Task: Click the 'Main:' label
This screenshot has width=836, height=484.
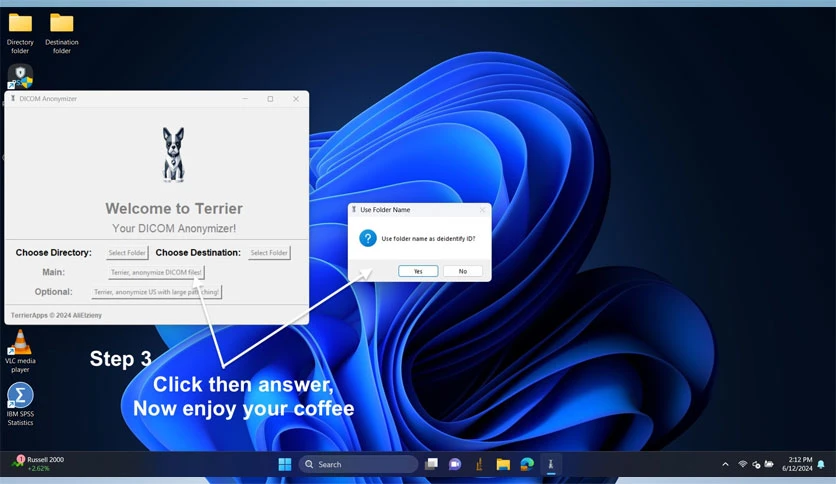Action: (53, 272)
